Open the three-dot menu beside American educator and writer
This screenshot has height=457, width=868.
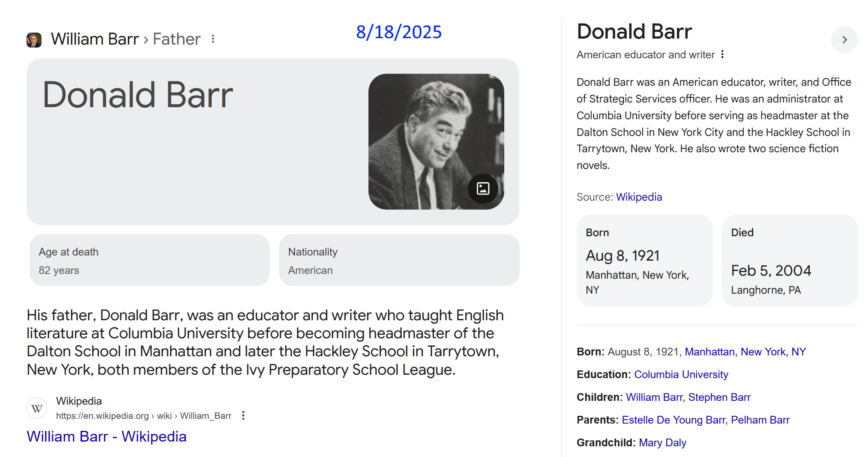pyautogui.click(x=722, y=54)
